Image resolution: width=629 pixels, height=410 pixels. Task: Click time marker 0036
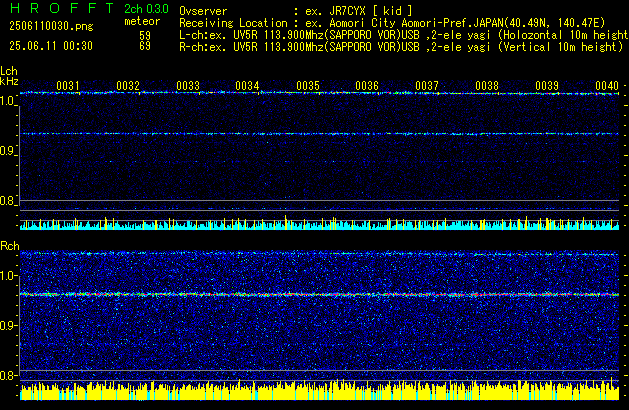(x=367, y=85)
